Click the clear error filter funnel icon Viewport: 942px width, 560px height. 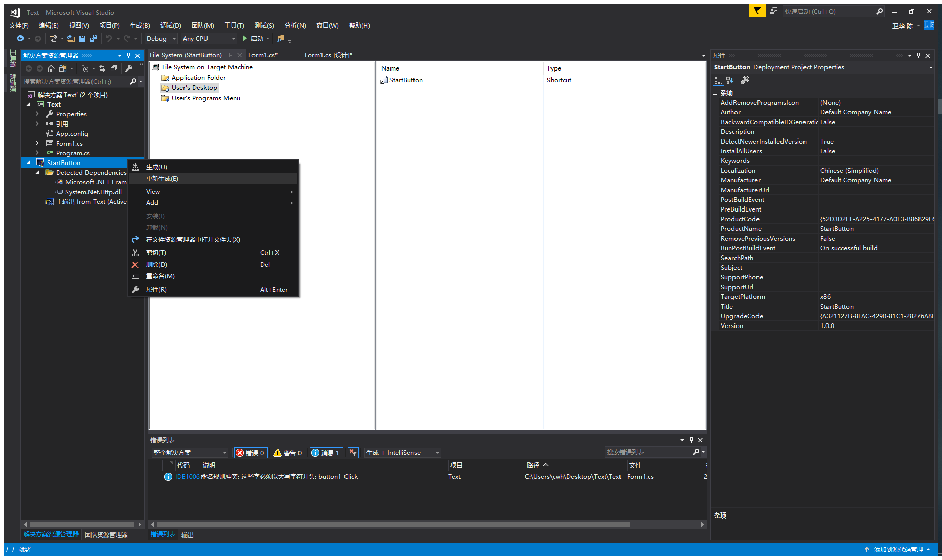(353, 453)
